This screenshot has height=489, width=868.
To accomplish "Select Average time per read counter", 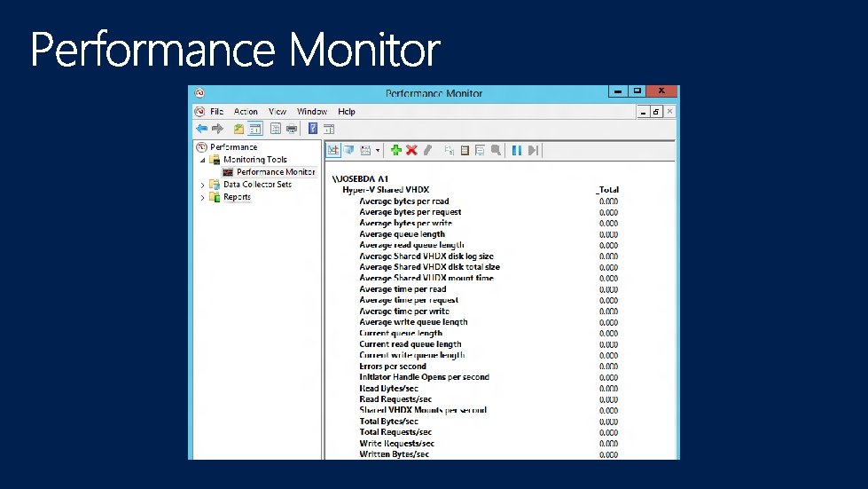I will click(x=403, y=289).
